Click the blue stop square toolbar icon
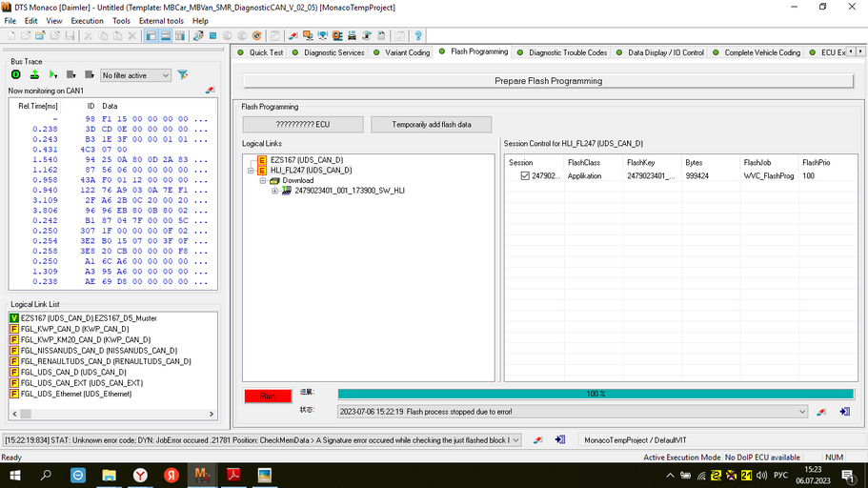This screenshot has width=868, height=488. pos(213,36)
